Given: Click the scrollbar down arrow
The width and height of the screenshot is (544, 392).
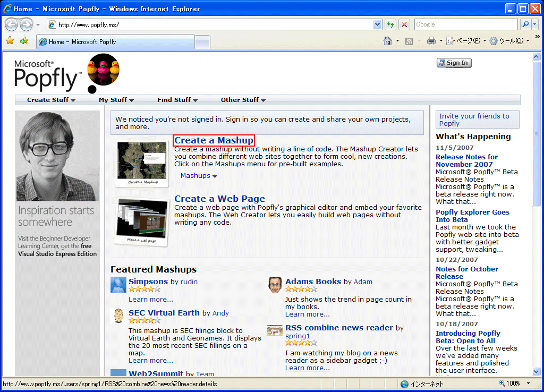Looking at the screenshot, I should click(537, 371).
